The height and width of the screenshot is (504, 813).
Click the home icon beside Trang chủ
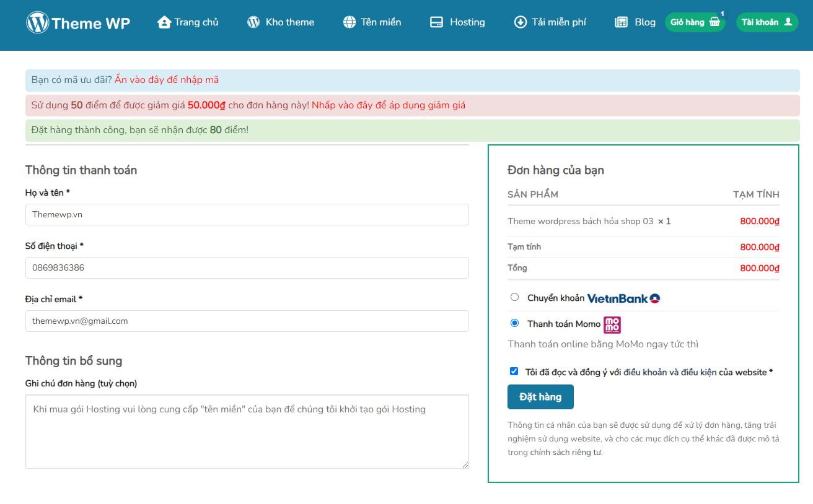tap(164, 22)
